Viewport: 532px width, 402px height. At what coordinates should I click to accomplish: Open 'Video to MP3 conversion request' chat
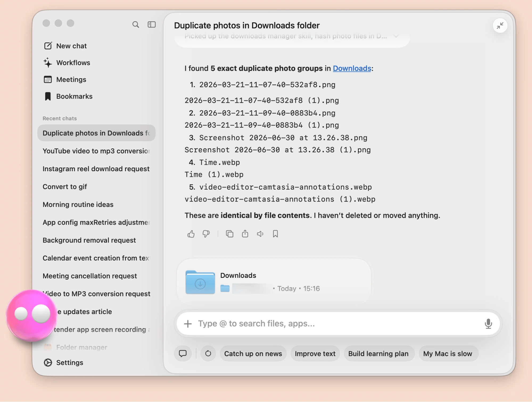[x=96, y=294]
